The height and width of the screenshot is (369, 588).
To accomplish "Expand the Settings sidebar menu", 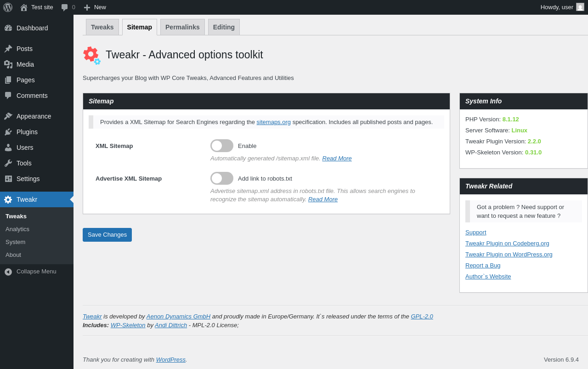I will 28,179.
